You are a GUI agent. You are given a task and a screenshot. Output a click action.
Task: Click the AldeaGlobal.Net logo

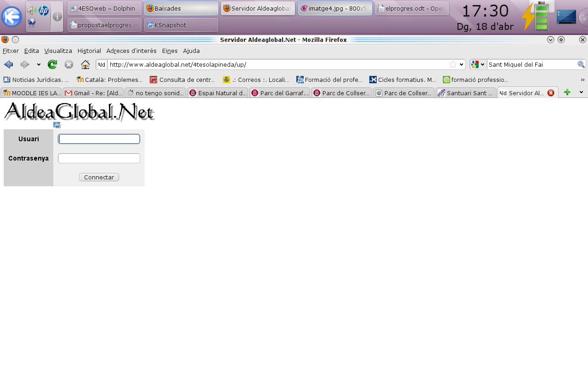(x=79, y=112)
